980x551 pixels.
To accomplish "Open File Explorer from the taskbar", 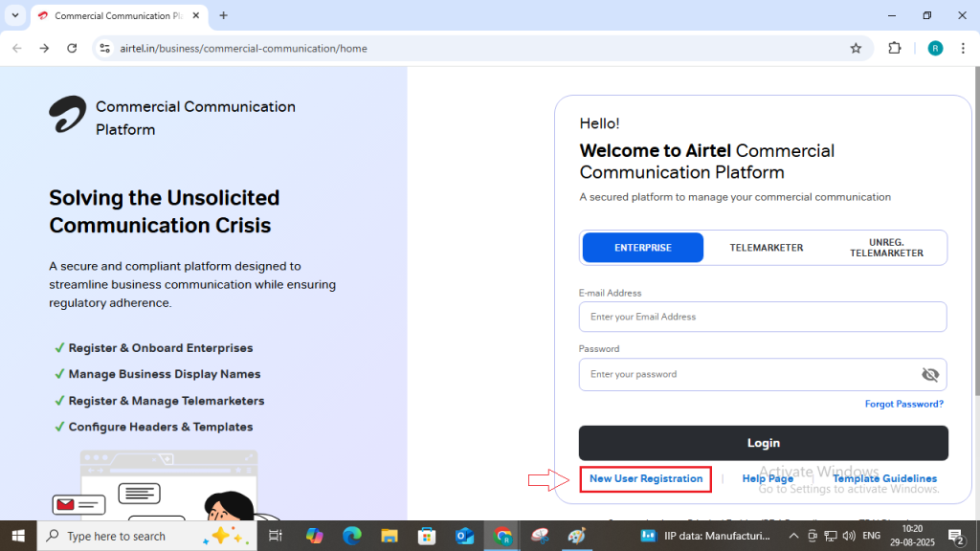I will 390,536.
